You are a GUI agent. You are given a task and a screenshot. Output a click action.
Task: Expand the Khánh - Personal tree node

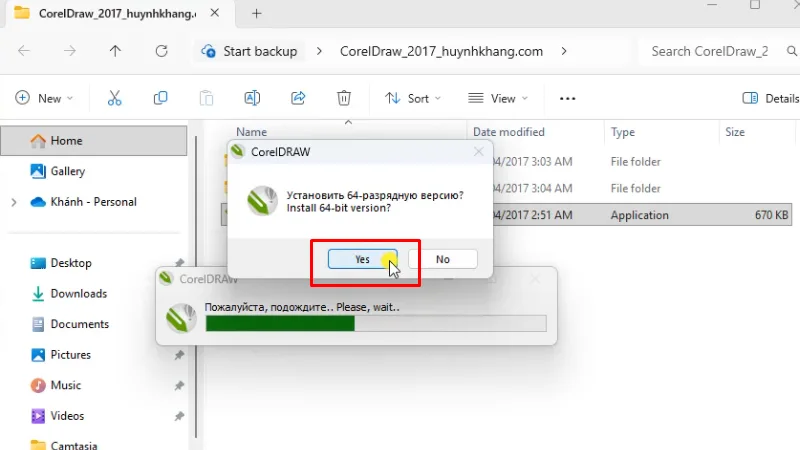coord(13,202)
